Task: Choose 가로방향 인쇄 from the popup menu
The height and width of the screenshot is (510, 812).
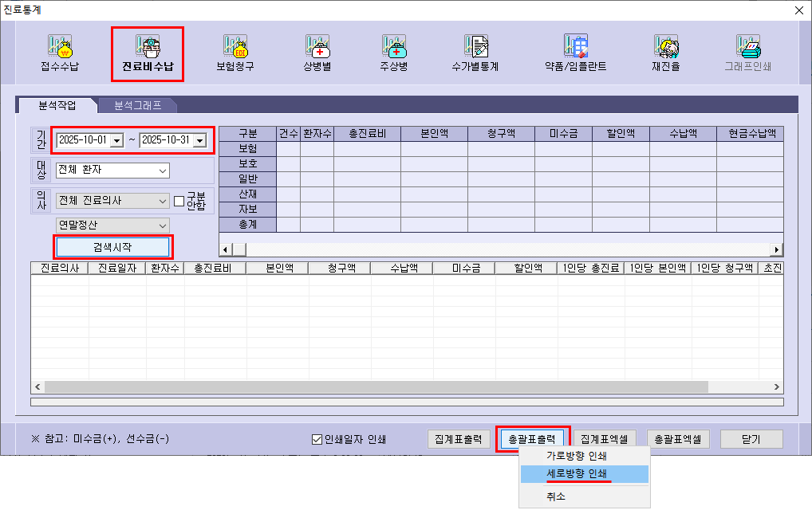Action: (576, 457)
